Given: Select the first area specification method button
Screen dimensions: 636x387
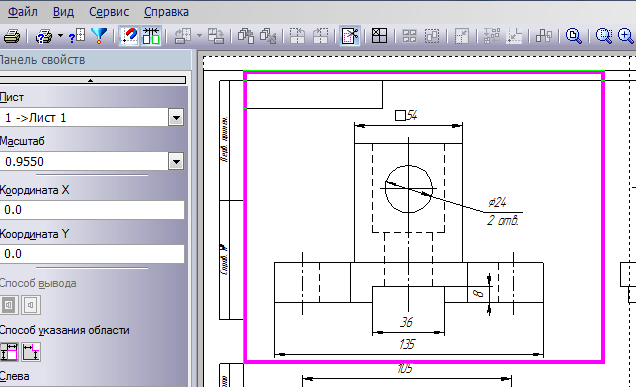Looking at the screenshot, I should pos(9,352).
